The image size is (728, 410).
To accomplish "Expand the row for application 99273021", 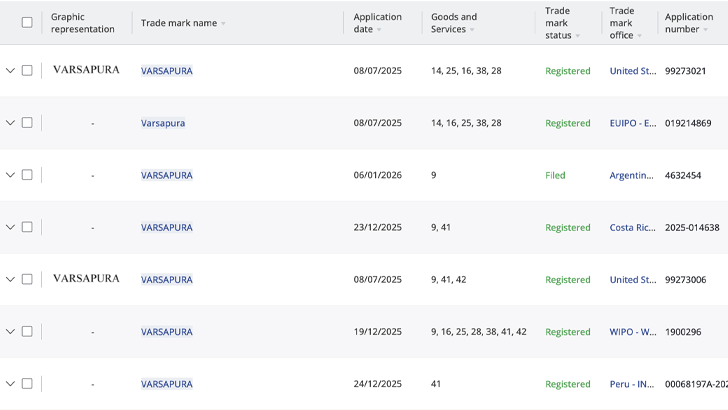I will pos(10,71).
